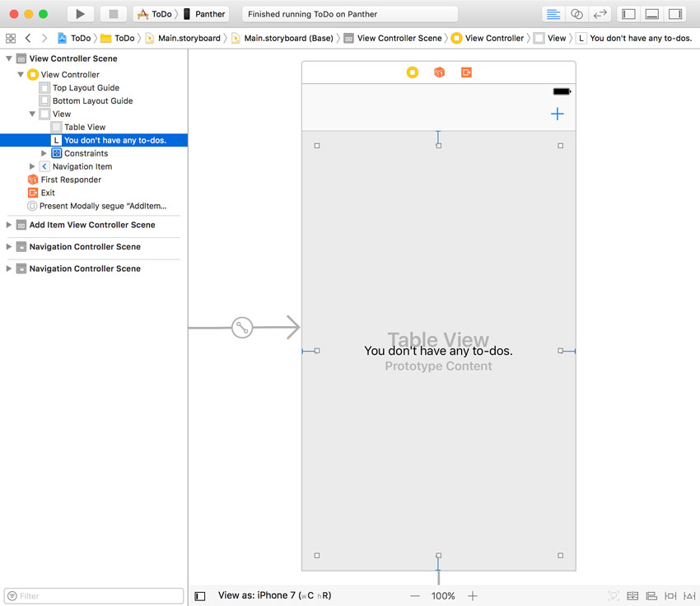
Task: Click the Exit dock icon in scene
Action: click(x=466, y=72)
